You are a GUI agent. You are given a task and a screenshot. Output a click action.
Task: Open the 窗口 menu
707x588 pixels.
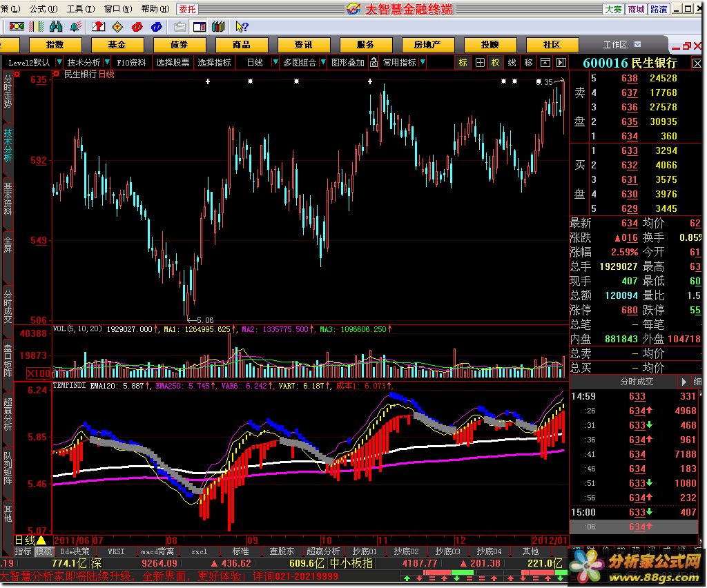117,8
